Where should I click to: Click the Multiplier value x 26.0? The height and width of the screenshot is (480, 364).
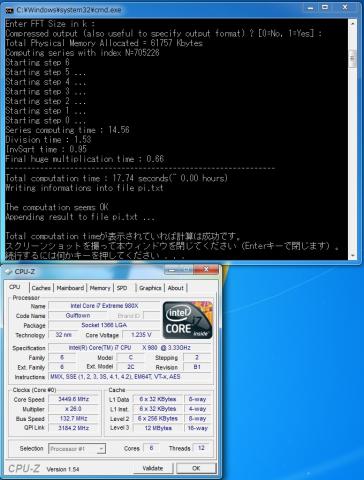click(x=73, y=409)
